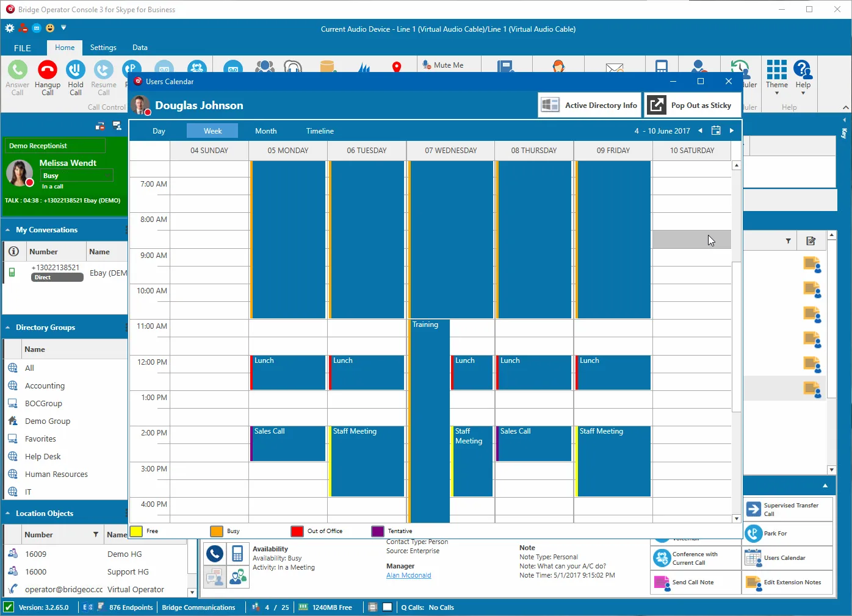Image resolution: width=852 pixels, height=616 pixels.
Task: Collapse the Directory Groups panel
Action: point(8,328)
